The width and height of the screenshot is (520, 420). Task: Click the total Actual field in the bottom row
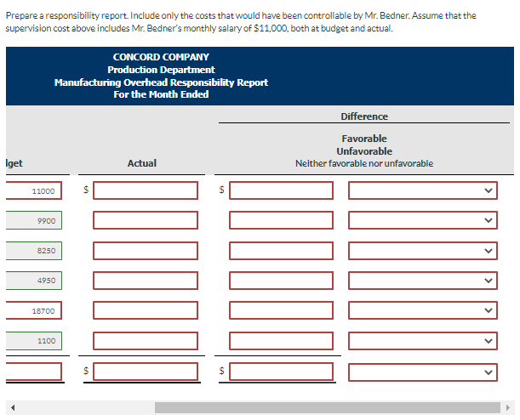tap(146, 372)
